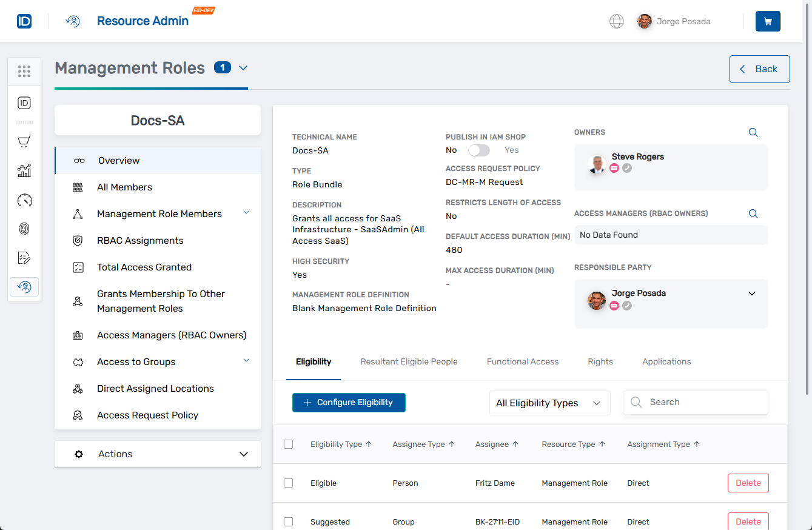This screenshot has height=530, width=812.
Task: Select the ID badge icon in sidebar
Action: pyautogui.click(x=24, y=102)
